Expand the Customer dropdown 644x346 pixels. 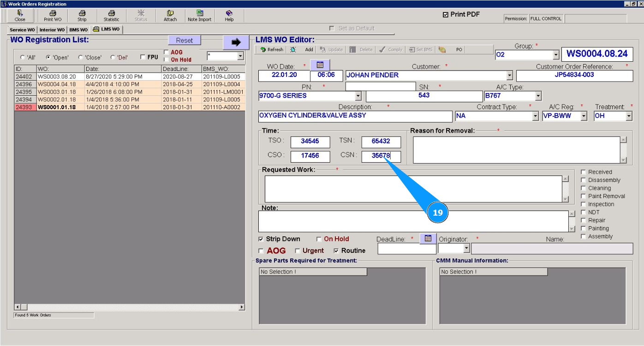pyautogui.click(x=509, y=76)
